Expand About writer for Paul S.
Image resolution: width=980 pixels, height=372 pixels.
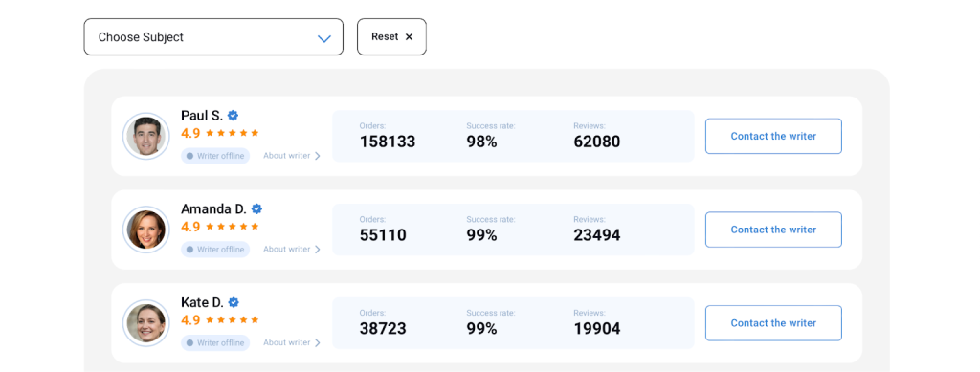(x=292, y=156)
